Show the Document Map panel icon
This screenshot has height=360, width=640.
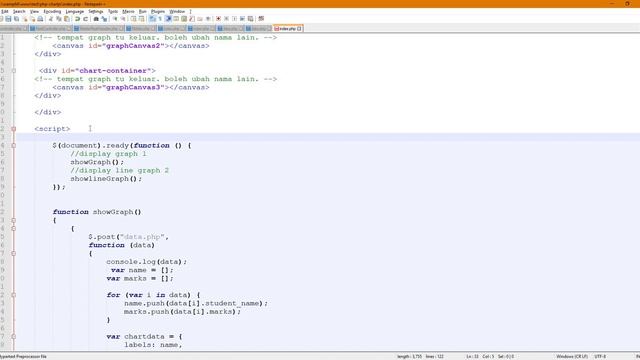pos(184,19)
